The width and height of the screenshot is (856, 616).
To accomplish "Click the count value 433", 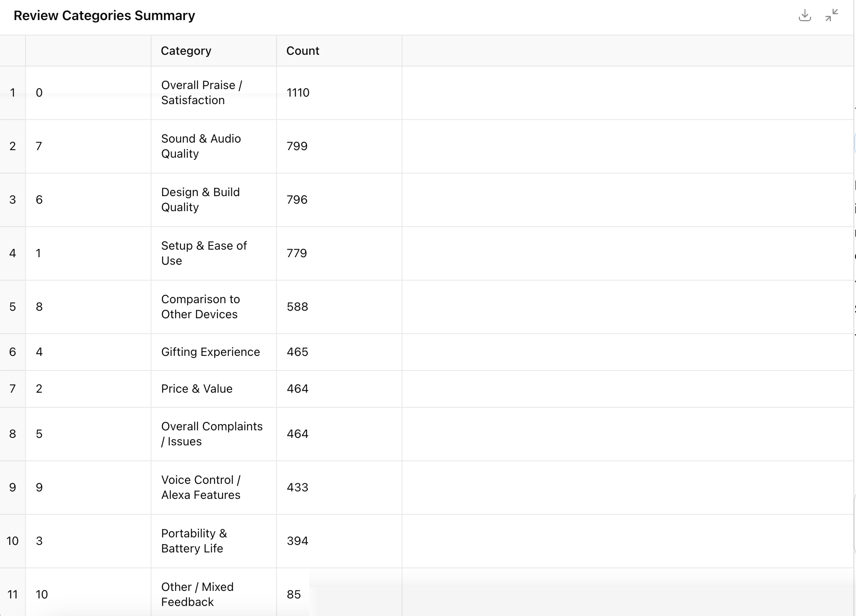I will 297,487.
